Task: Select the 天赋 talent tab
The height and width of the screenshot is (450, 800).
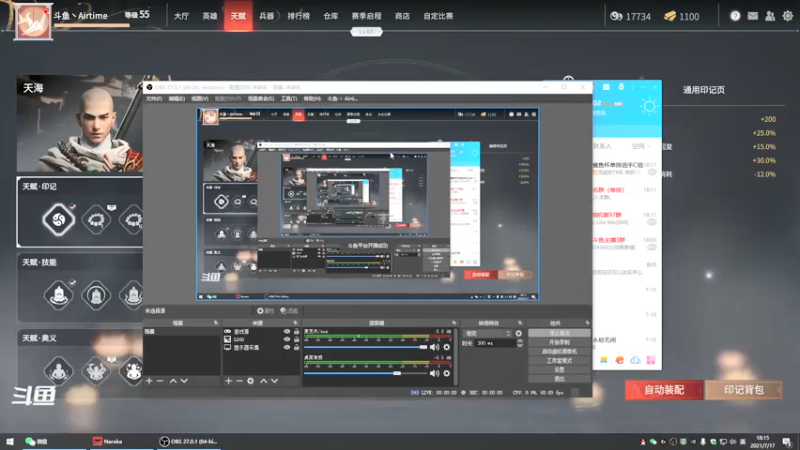Action: click(x=238, y=16)
